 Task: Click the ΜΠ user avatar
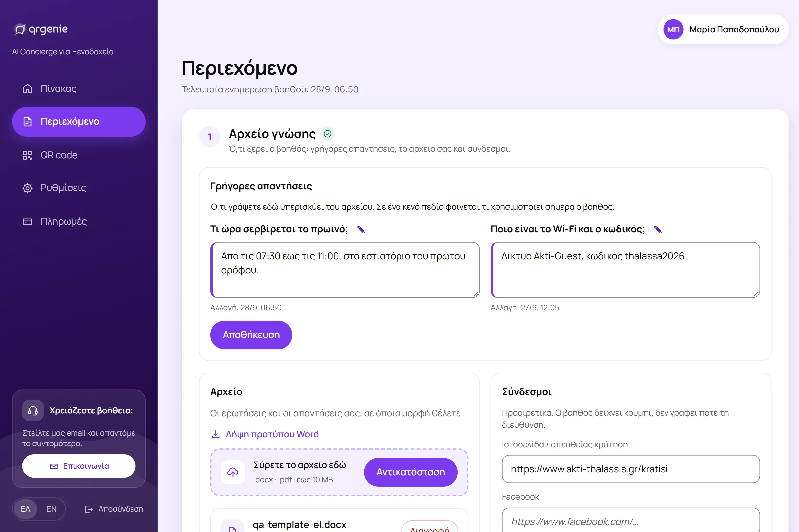(x=673, y=30)
